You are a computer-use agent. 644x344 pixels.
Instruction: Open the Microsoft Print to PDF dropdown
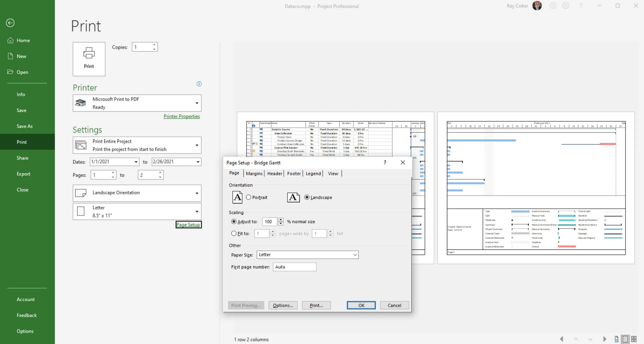pyautogui.click(x=197, y=103)
